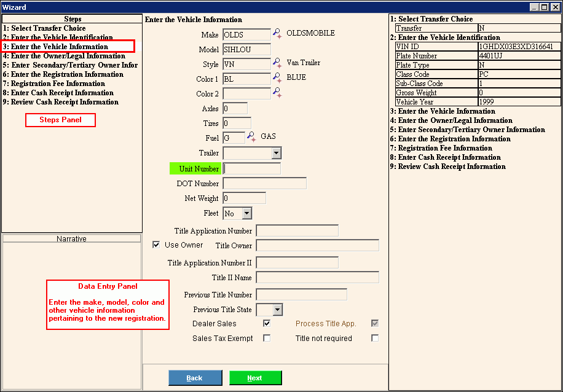Open the Color 1 lookup magnifier icon
The height and width of the screenshot is (392, 563).
(277, 78)
